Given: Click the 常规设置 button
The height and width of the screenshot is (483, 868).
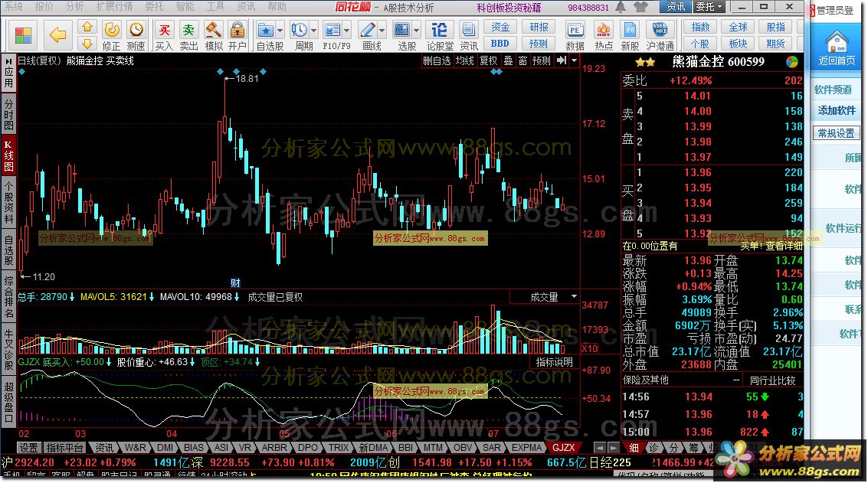Looking at the screenshot, I should pos(837,133).
